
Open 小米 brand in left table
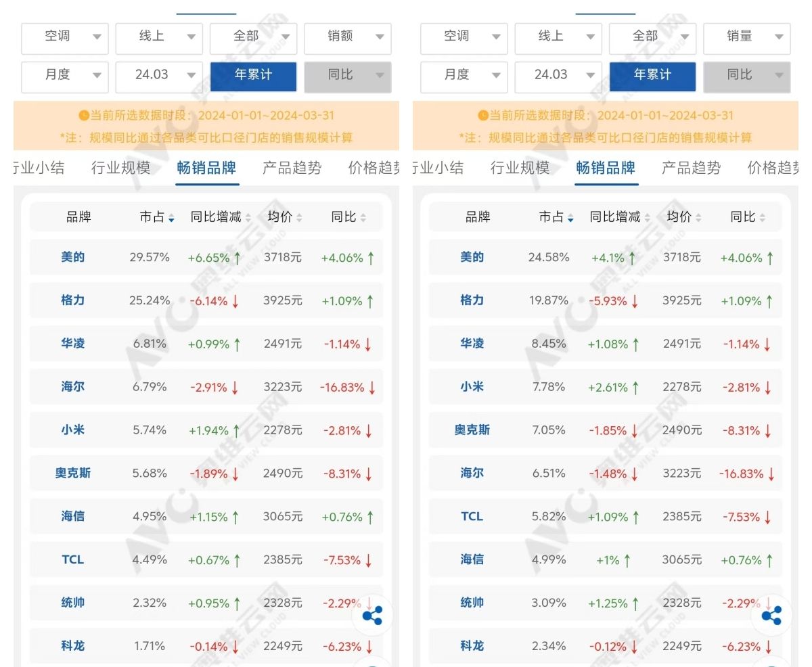73,430
